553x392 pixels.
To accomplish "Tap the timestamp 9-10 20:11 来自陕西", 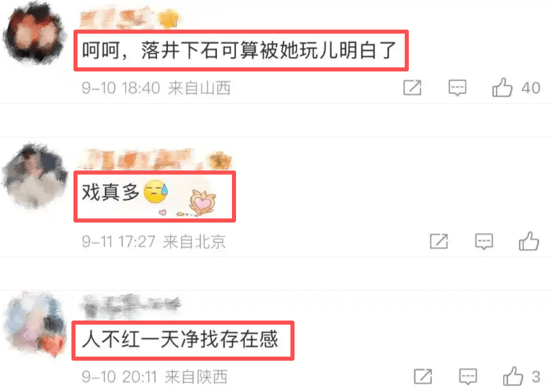I will [154, 377].
